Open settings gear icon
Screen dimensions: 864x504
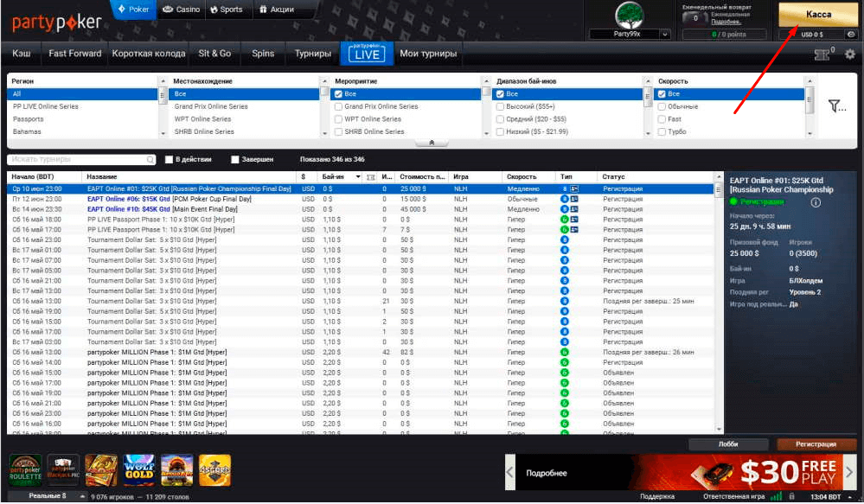[849, 54]
